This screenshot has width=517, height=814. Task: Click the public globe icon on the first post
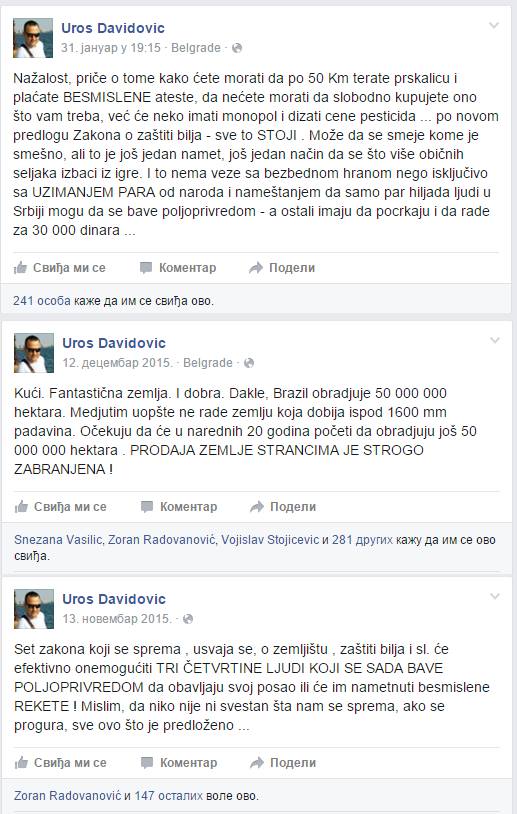pyautogui.click(x=237, y=48)
